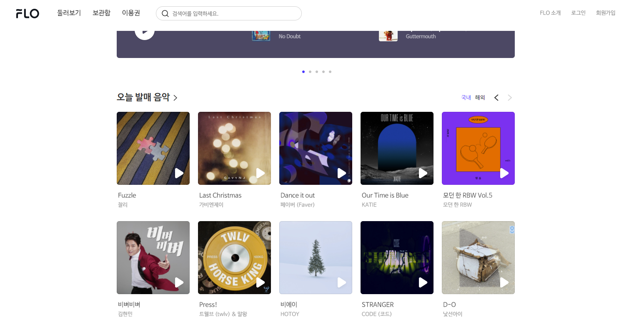The image size is (644, 325).
Task: Go to the third banner carousel dot
Action: (x=317, y=72)
